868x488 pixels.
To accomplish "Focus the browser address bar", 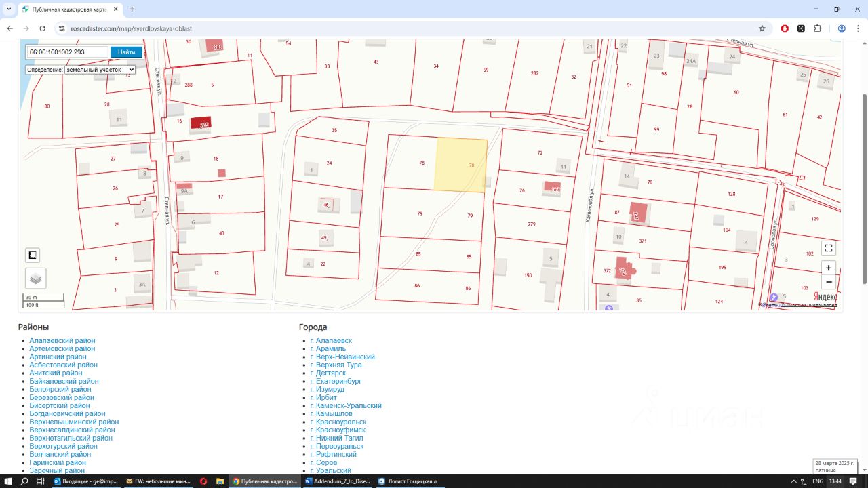I will 407,28.
